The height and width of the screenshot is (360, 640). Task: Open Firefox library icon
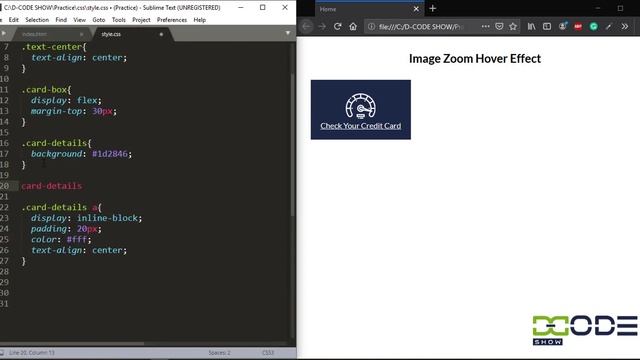tap(531, 27)
